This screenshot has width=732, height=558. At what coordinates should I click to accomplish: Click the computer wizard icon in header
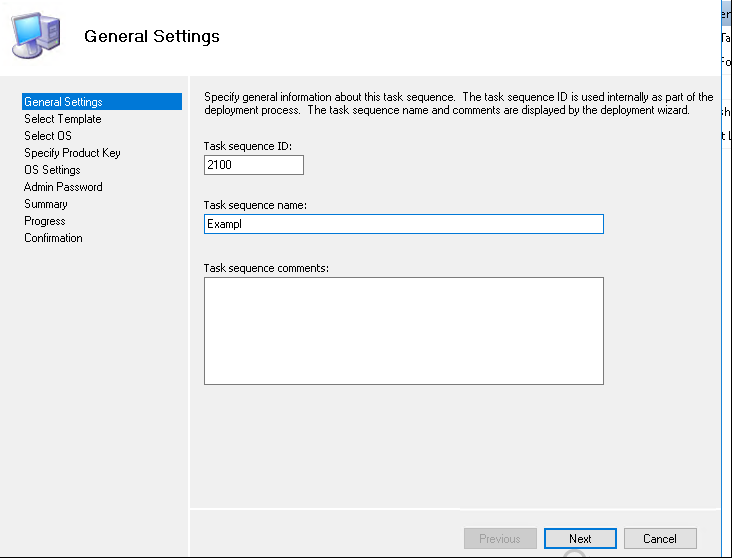click(x=36, y=36)
